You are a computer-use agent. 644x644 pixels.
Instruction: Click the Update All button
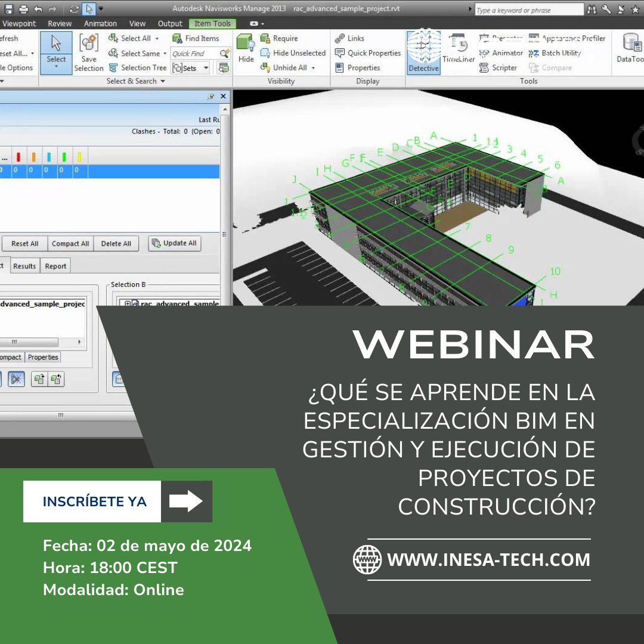[174, 243]
